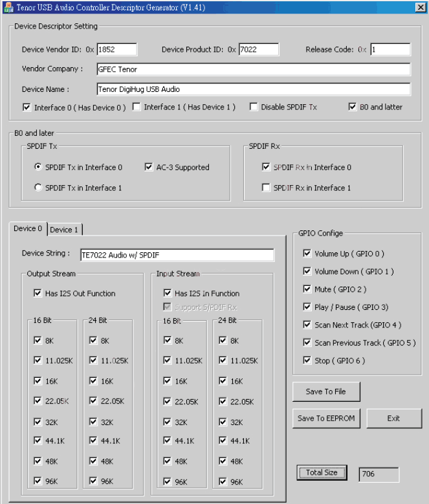The width and height of the screenshot is (429, 504).
Task: Toggle AC-3 Supported checkbox
Action: (148, 167)
